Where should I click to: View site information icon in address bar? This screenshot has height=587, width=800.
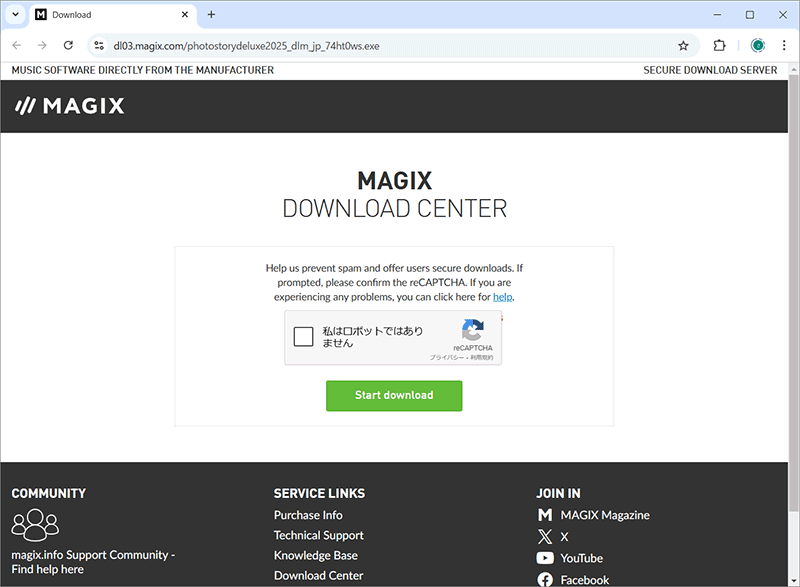click(99, 46)
